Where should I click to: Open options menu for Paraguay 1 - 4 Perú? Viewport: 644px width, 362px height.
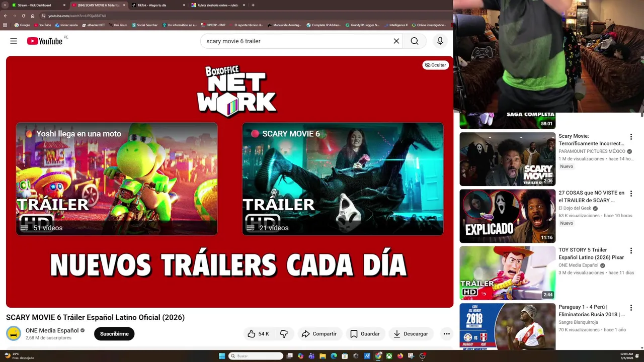click(631, 308)
